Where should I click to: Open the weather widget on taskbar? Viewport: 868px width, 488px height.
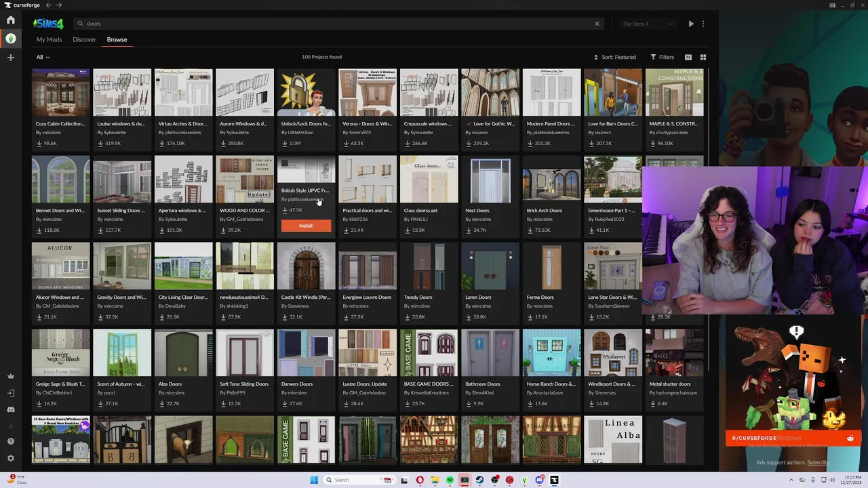16,479
